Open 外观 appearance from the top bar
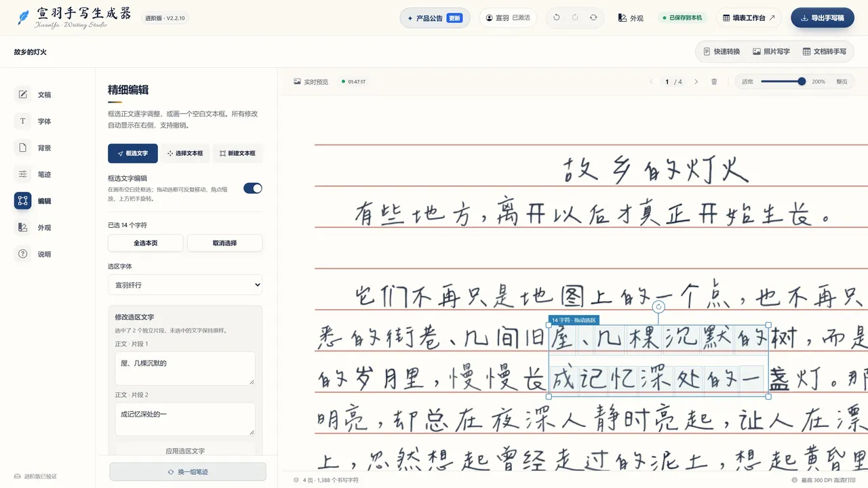The width and height of the screenshot is (868, 488). coord(631,18)
